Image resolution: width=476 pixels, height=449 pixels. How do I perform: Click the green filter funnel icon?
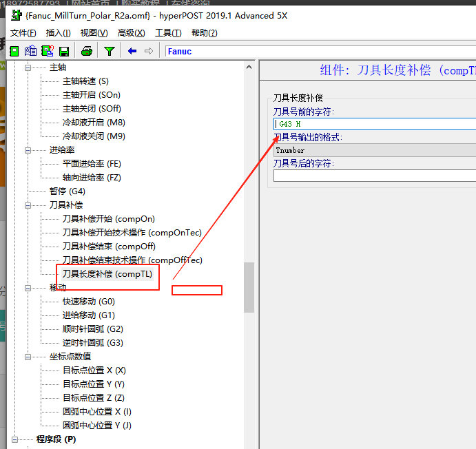109,51
